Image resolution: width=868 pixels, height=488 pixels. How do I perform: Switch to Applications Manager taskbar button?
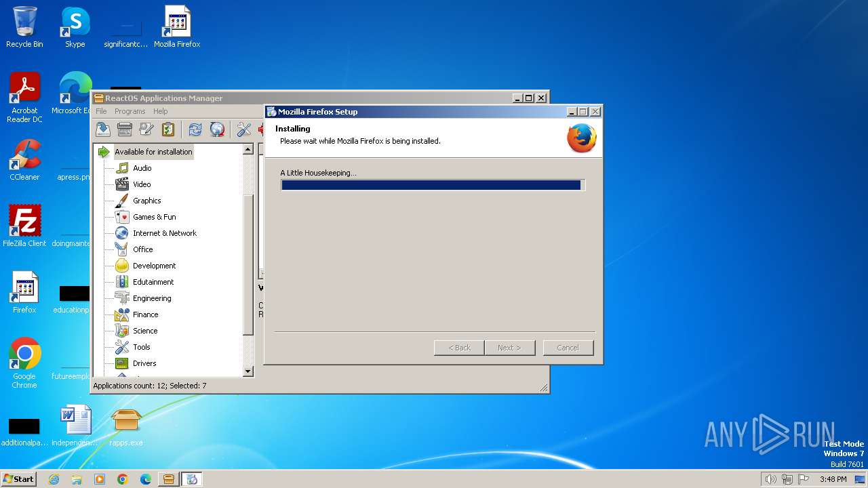(x=169, y=479)
